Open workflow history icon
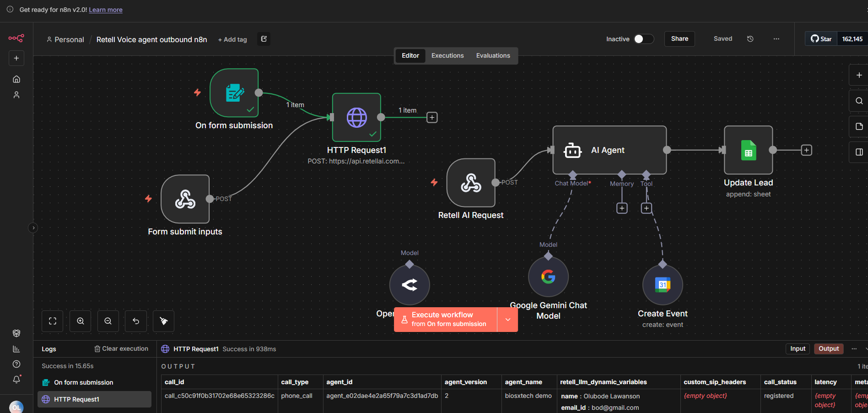Screen dimensions: 868x413 point(750,39)
